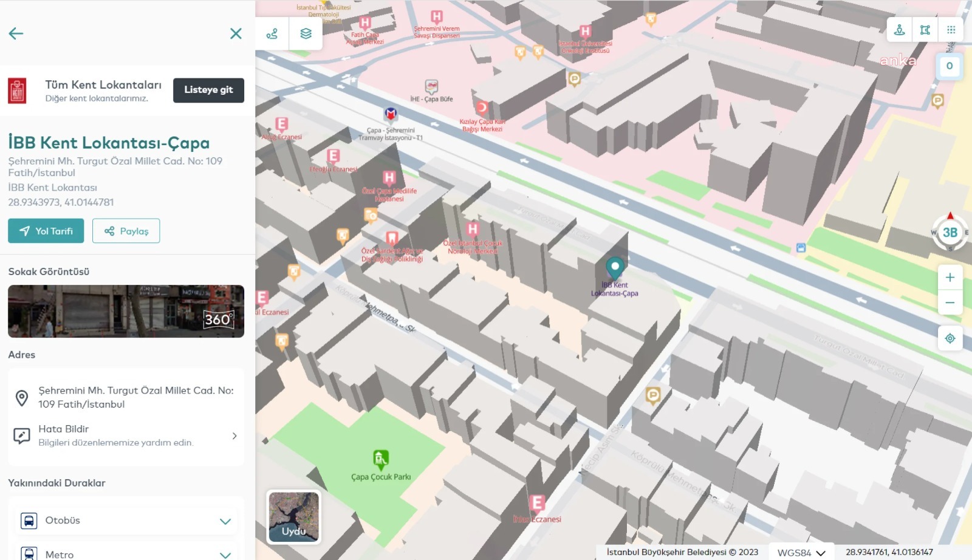Screen dimensions: 972x560
Task: Activate the street view pegman icon
Action: pos(900,30)
